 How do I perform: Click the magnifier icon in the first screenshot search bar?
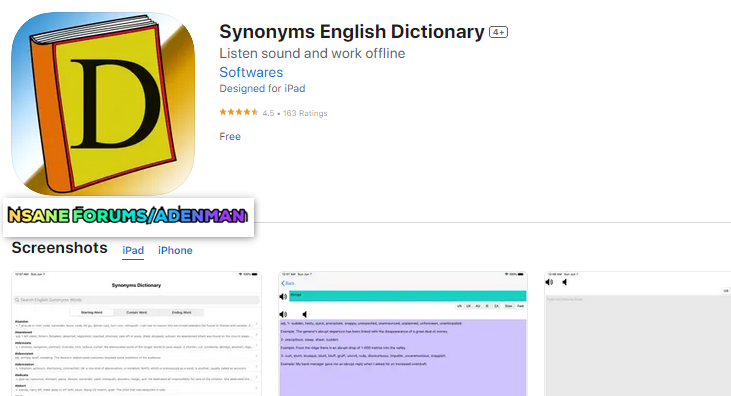[17, 300]
